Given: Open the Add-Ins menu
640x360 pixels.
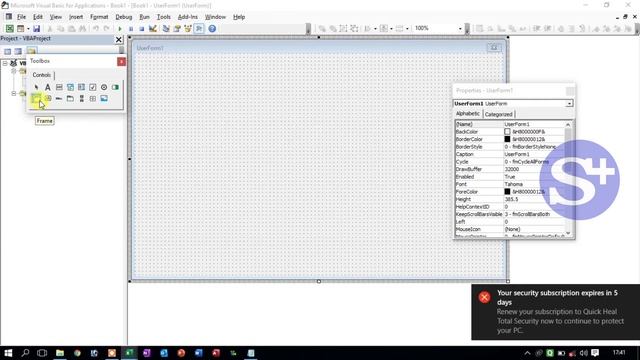Looking at the screenshot, I should click(x=187, y=17).
